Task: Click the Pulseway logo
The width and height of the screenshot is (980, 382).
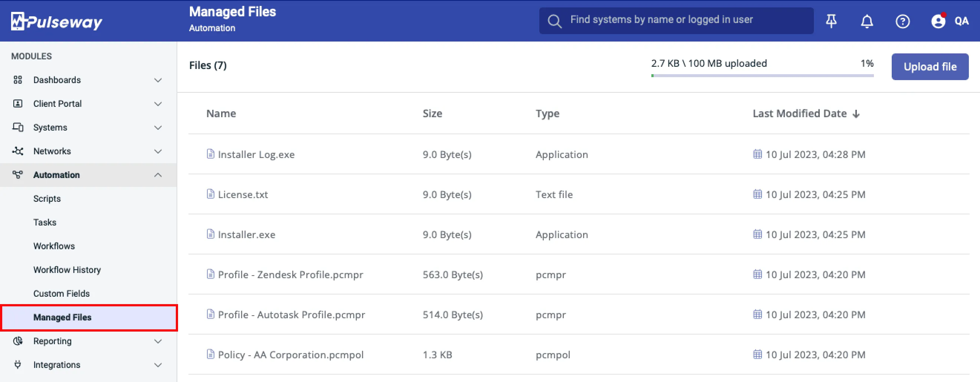Action: [x=56, y=21]
